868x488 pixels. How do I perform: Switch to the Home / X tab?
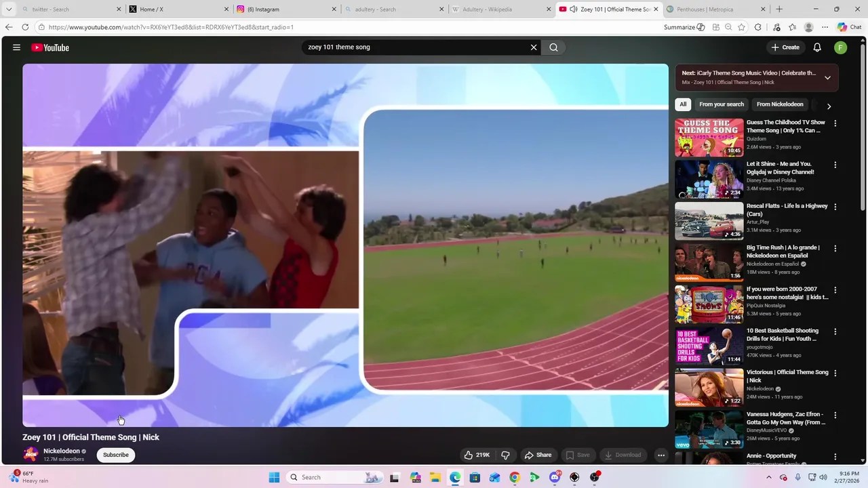pyautogui.click(x=179, y=9)
